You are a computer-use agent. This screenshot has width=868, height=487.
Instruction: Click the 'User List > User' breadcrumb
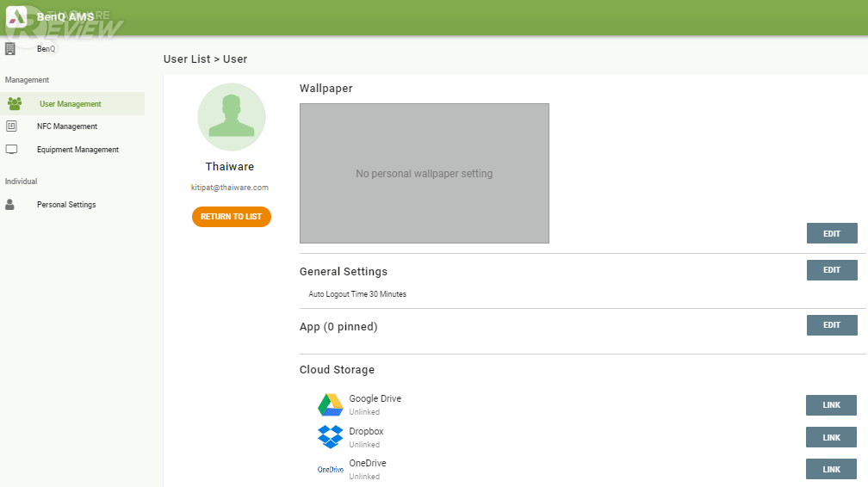coord(205,59)
